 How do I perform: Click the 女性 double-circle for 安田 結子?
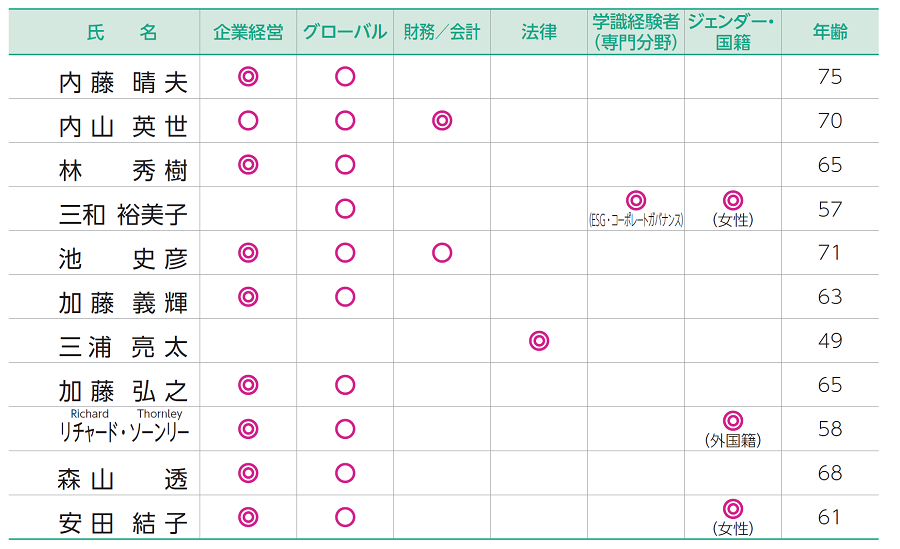[x=733, y=509]
